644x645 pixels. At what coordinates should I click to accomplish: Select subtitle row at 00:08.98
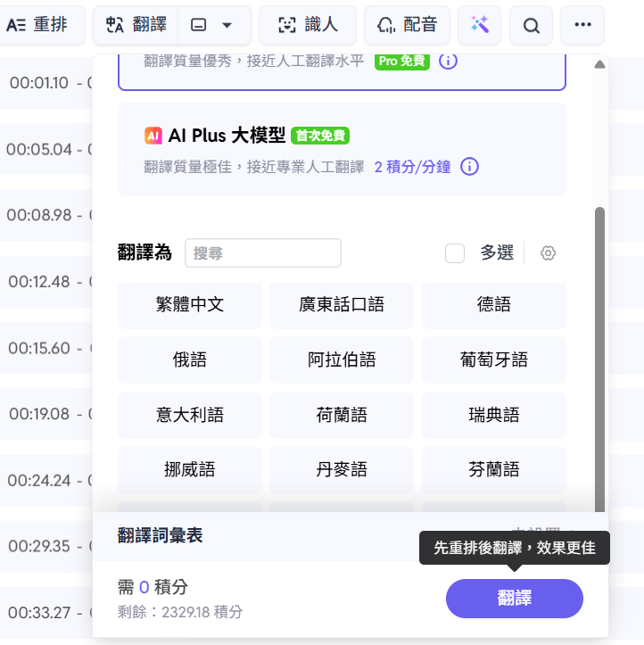point(46,215)
